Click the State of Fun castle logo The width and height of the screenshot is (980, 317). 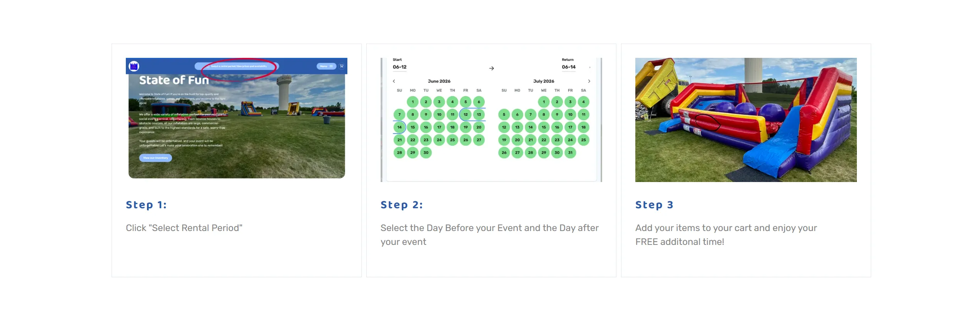click(134, 66)
